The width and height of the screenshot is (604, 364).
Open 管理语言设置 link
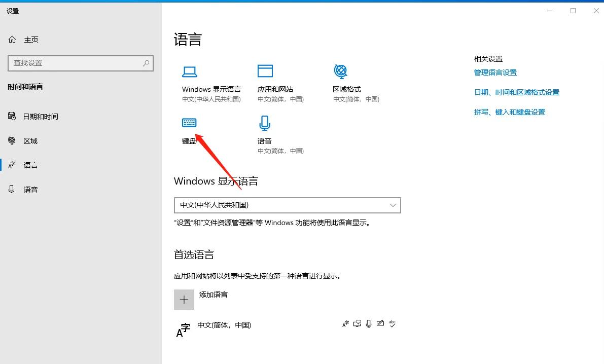pos(495,72)
